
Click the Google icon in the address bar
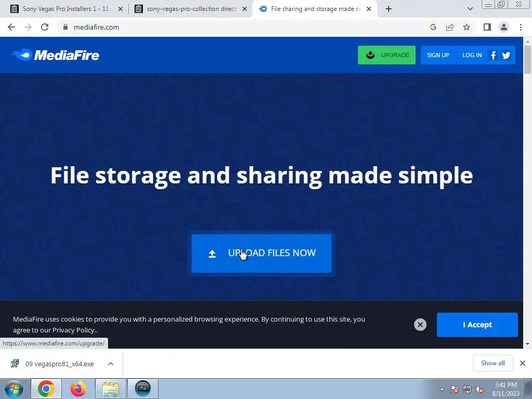click(433, 27)
